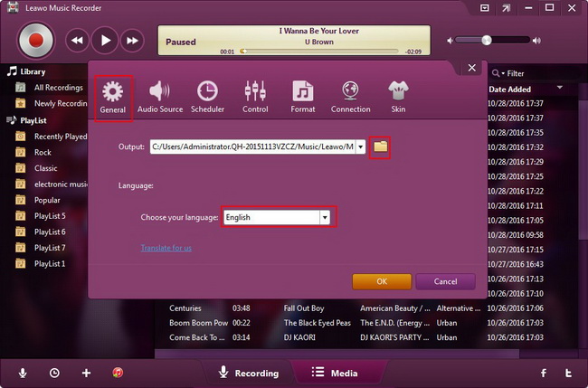The height and width of the screenshot is (388, 588).
Task: Switch to the Format settings tab
Action: click(303, 97)
